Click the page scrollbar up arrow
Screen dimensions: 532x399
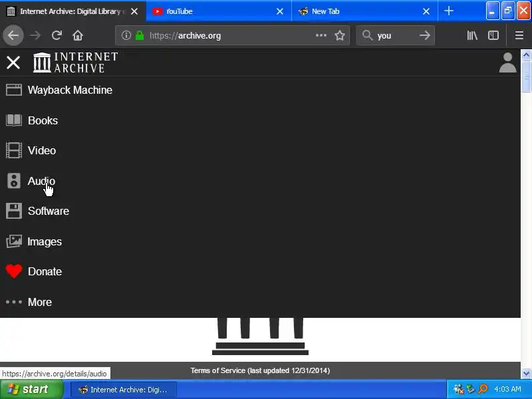(x=526, y=55)
